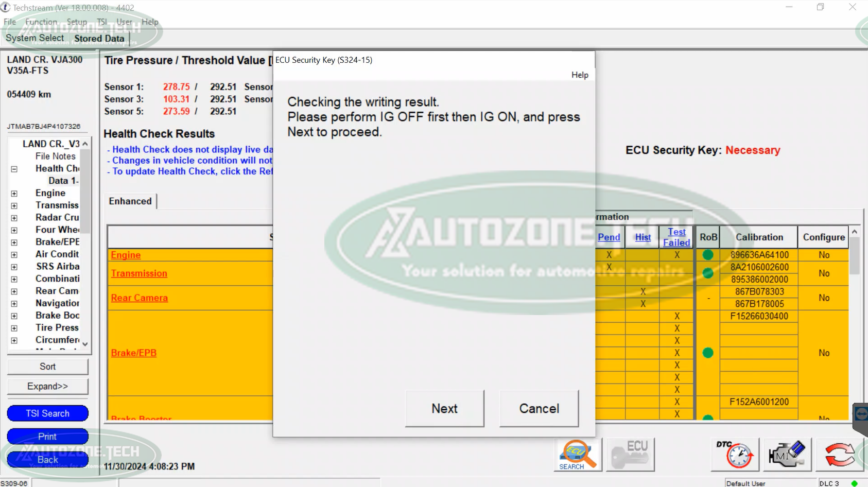Click the Expand>> button in sidebar
Image resolution: width=868 pixels, height=487 pixels.
pyautogui.click(x=47, y=387)
